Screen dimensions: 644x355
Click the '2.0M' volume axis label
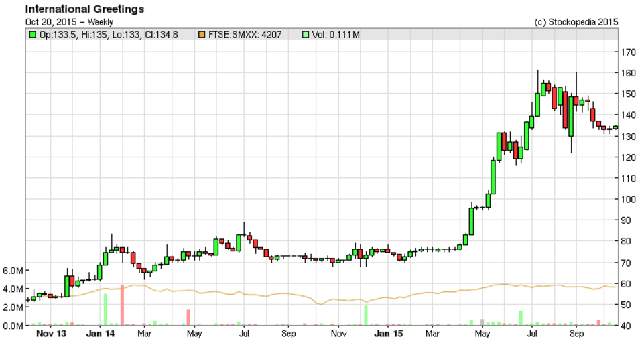click(x=13, y=307)
